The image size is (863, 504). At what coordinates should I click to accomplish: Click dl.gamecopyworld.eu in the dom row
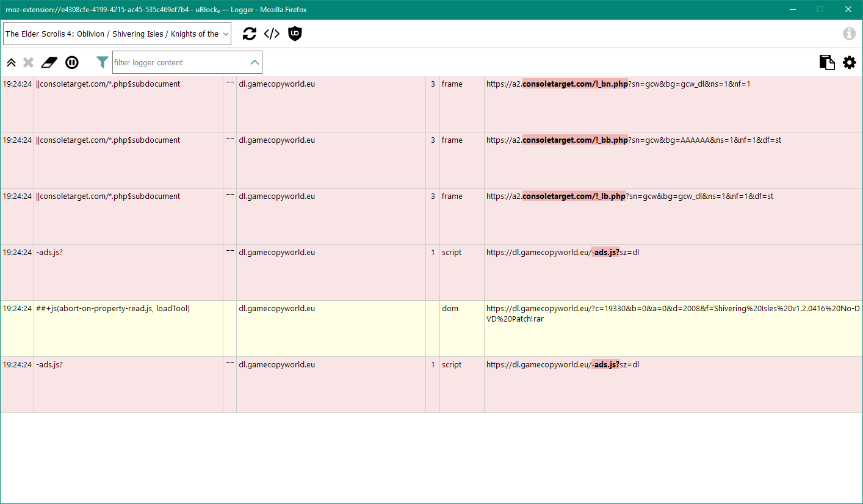click(276, 309)
